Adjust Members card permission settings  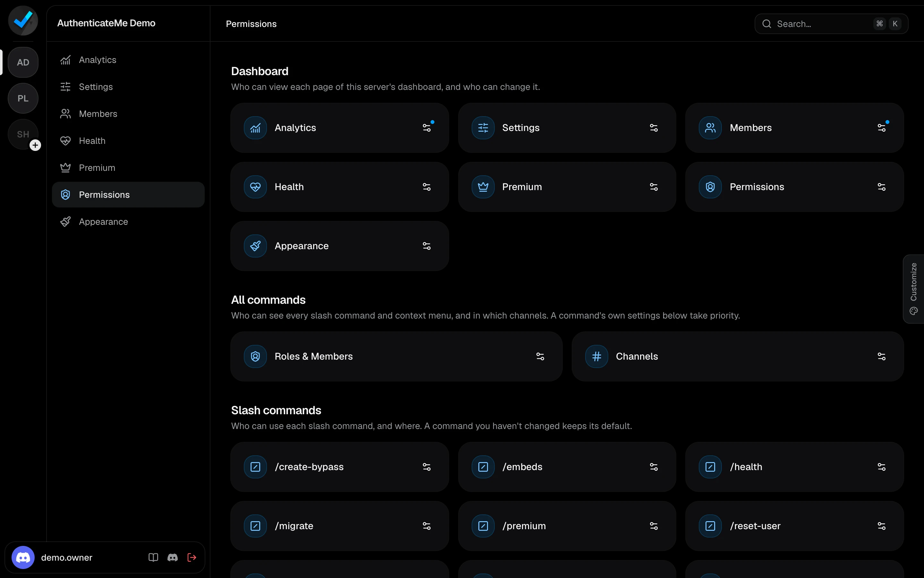point(881,128)
